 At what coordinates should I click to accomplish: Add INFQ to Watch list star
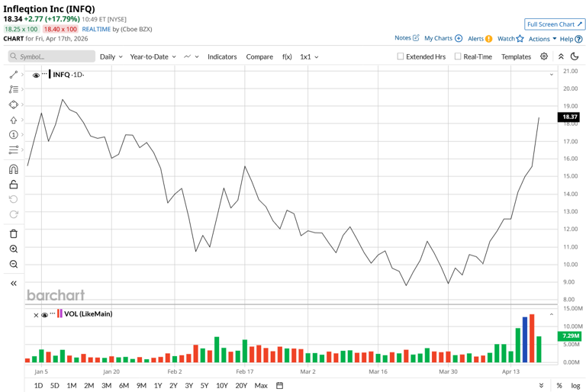(x=520, y=38)
